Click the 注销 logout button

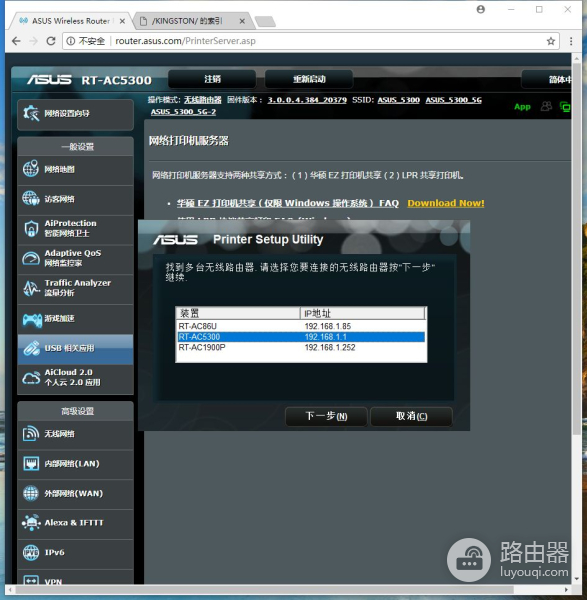click(x=212, y=79)
